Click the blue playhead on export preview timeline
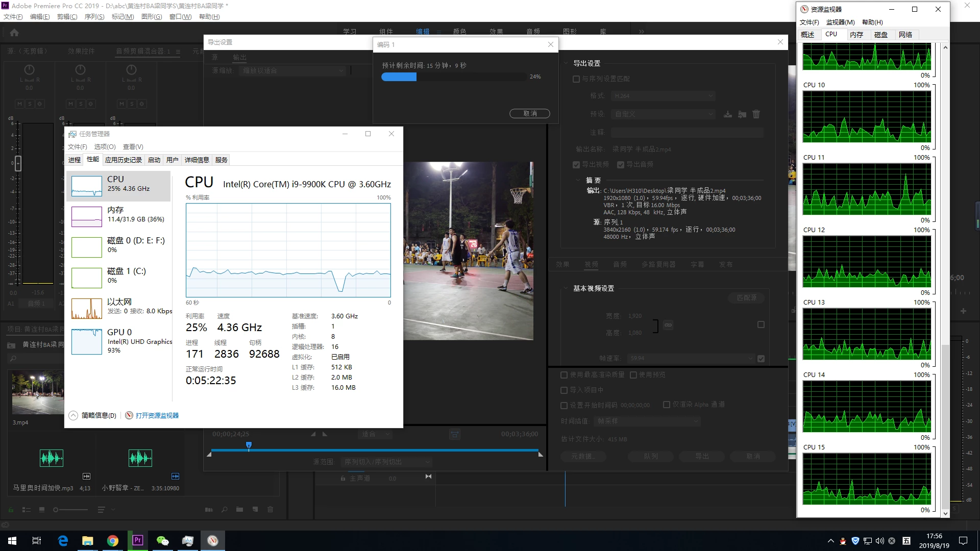Screen dimensions: 980x551 (249, 445)
